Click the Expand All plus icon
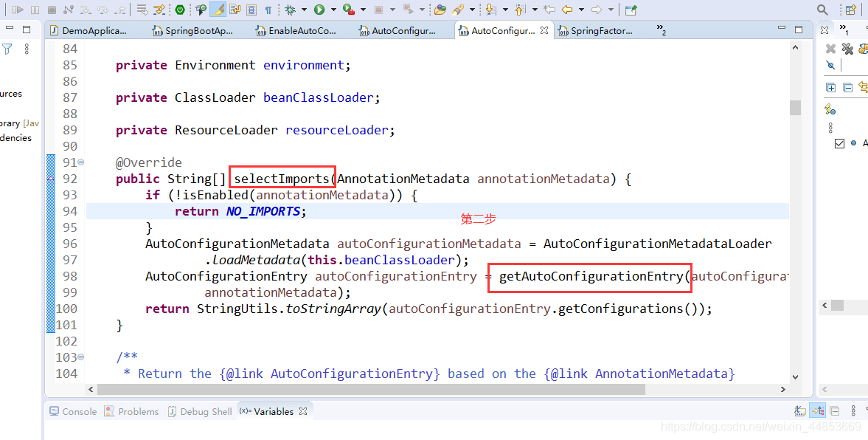Image resolution: width=868 pixels, height=440 pixels. (x=830, y=87)
